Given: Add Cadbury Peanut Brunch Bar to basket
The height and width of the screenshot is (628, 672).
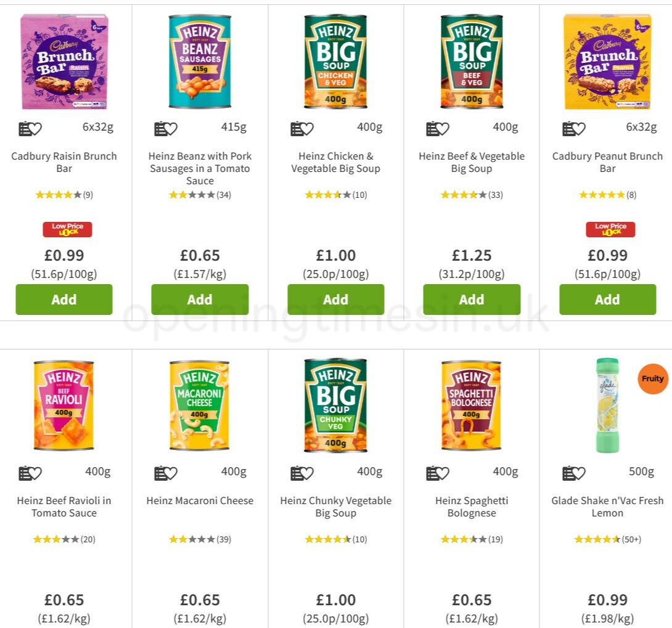Looking at the screenshot, I should point(608,300).
